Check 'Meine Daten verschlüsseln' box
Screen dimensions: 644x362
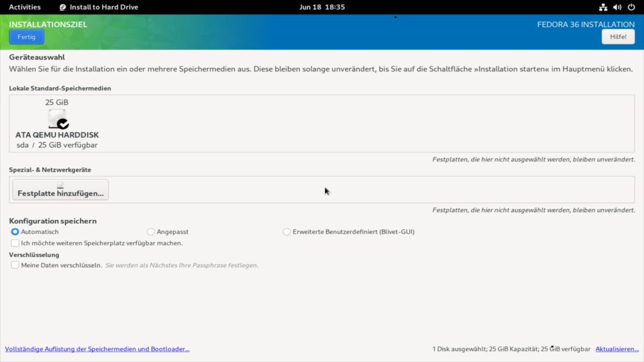[15, 265]
